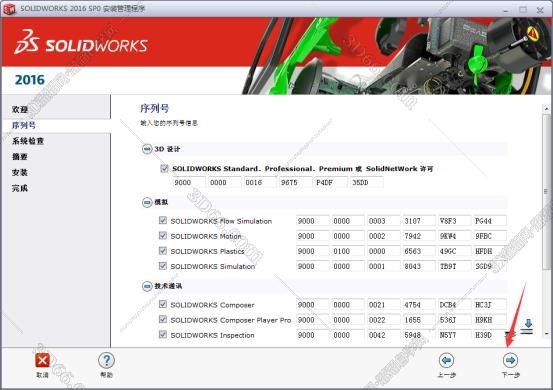The width and height of the screenshot is (553, 390).
Task: Proceed with the Next right arrow icon
Action: point(510,360)
